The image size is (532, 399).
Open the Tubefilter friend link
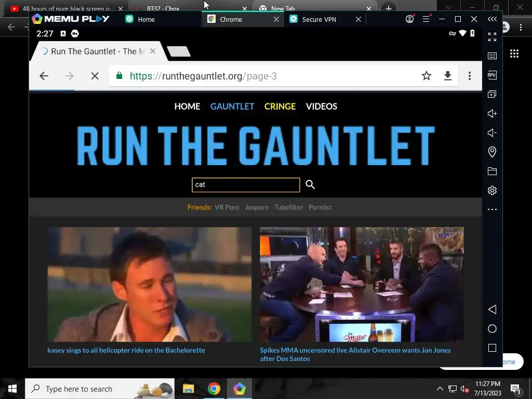288,207
